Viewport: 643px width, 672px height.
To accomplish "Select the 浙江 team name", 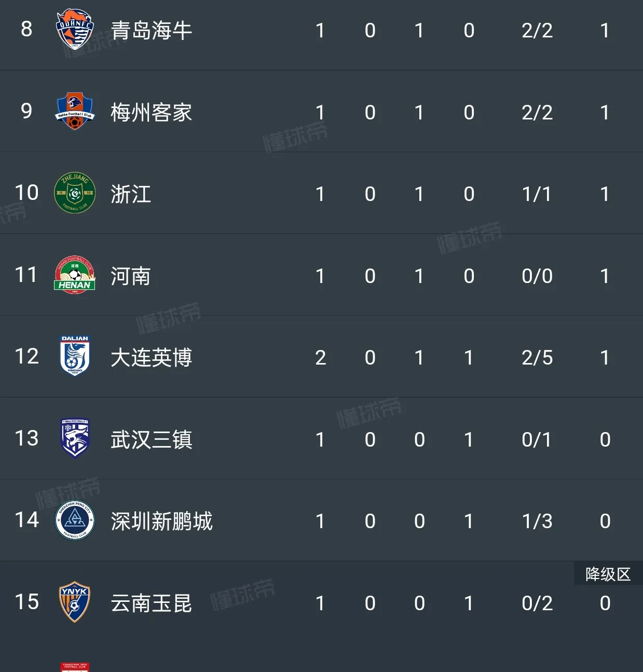I will (131, 194).
